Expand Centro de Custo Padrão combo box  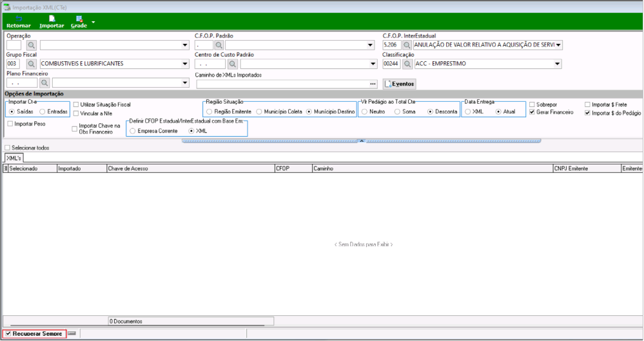coord(373,64)
